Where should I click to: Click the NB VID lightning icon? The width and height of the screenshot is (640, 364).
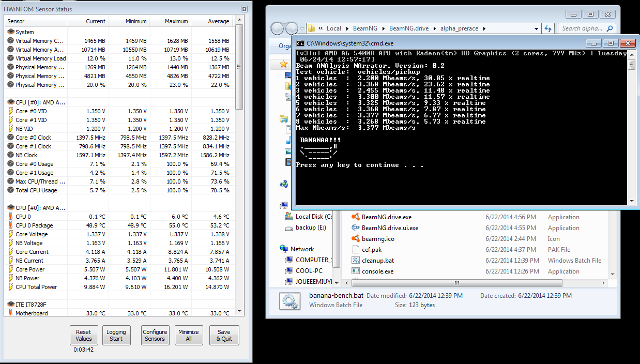(11, 129)
